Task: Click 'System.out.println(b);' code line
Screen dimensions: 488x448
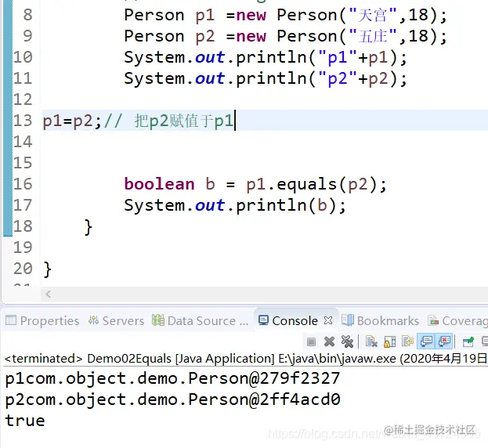Action: (x=235, y=205)
